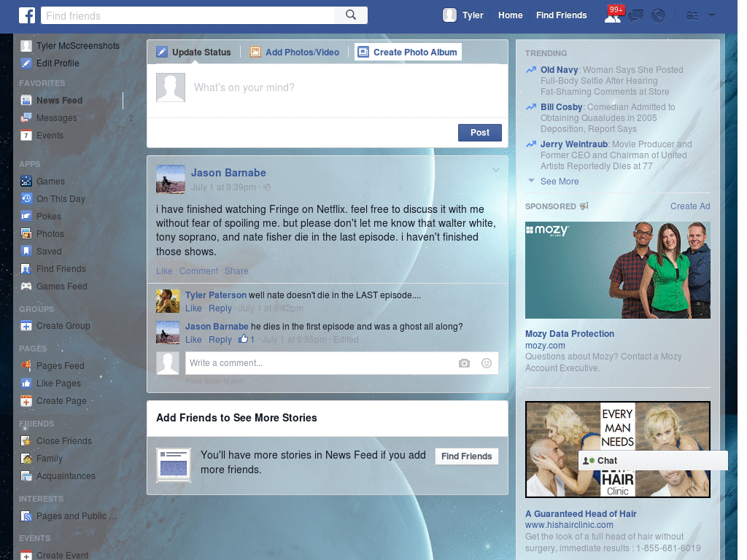747x560 pixels.
Task: Click the Pokes sidebar icon
Action: point(26,216)
